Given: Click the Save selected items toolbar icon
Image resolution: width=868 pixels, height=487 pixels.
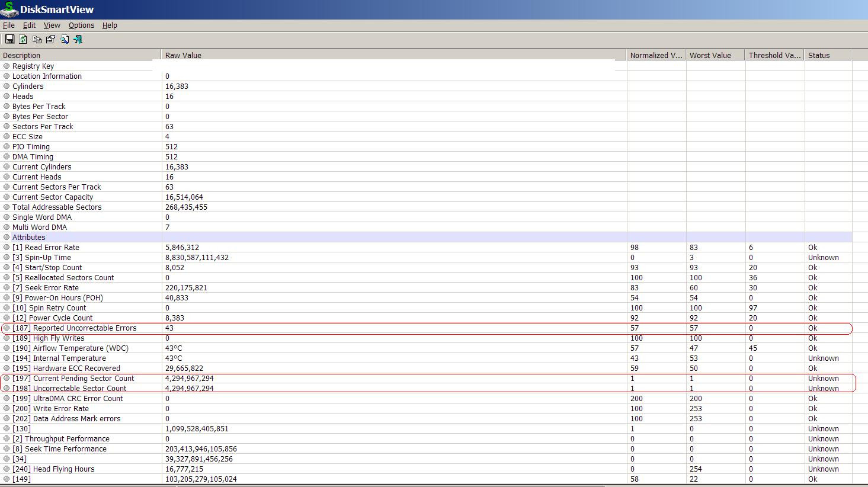Looking at the screenshot, I should pos(9,39).
